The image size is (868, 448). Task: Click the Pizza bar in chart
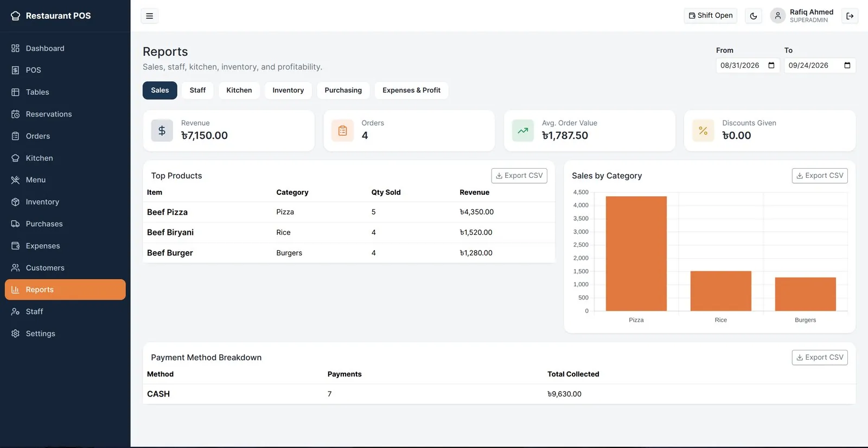(x=636, y=253)
